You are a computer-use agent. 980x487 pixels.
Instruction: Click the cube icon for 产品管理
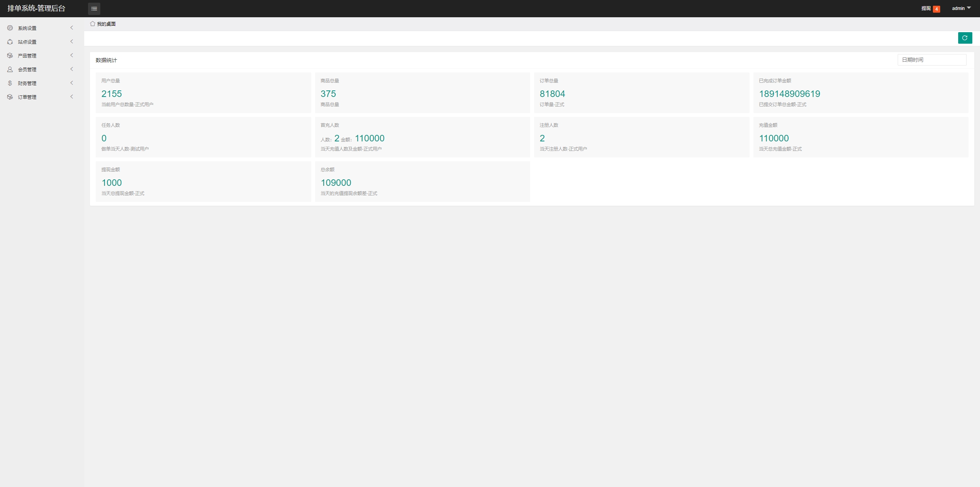10,56
